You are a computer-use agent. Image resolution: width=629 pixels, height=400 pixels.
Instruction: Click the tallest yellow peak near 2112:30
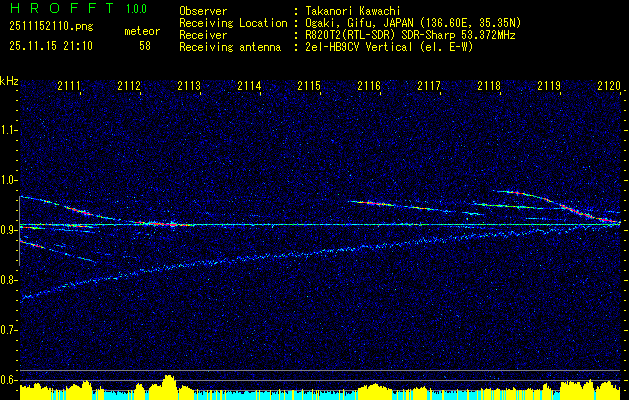point(169,387)
